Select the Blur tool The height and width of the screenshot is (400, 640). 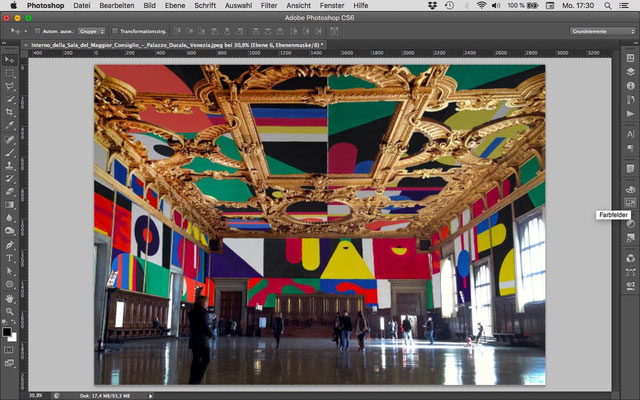(9, 218)
